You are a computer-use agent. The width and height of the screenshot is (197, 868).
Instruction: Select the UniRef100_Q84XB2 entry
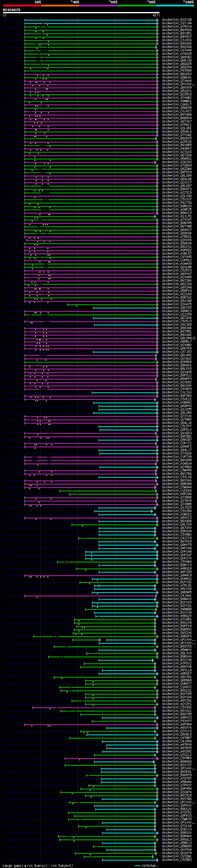(x=177, y=57)
